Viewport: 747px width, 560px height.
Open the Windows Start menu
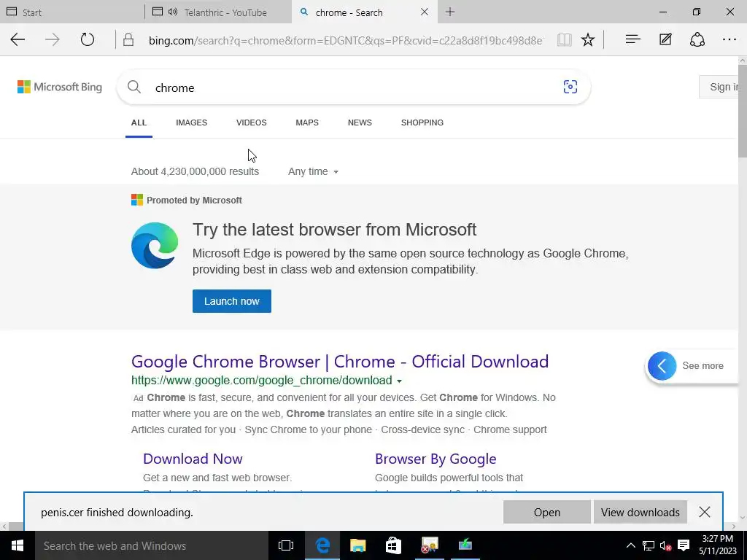tap(18, 545)
